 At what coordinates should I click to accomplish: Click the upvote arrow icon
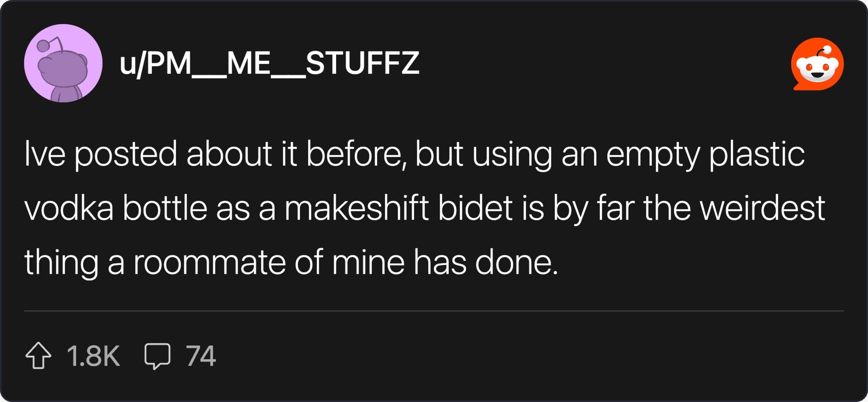tap(38, 355)
